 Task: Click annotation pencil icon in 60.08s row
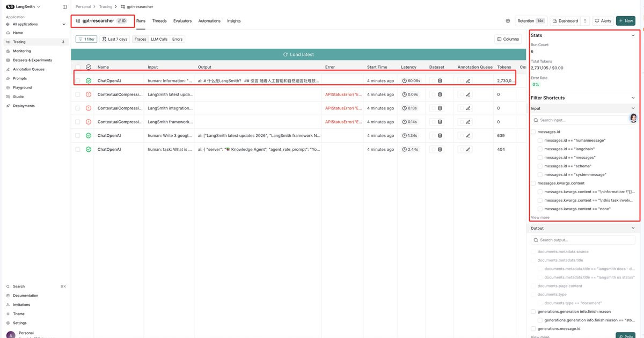click(468, 80)
